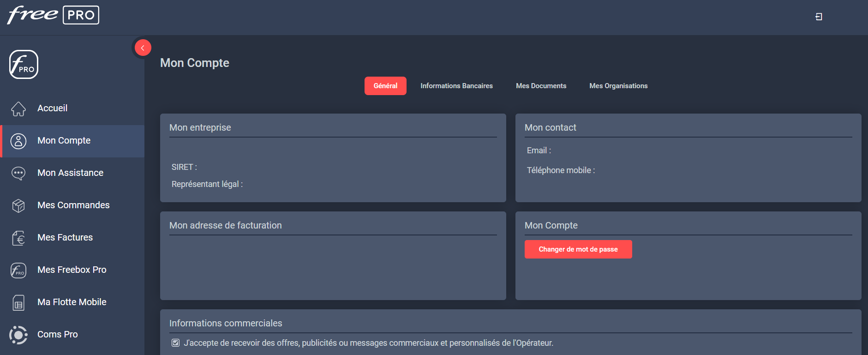868x355 pixels.
Task: Click the Mon Compte user icon
Action: pos(18,141)
